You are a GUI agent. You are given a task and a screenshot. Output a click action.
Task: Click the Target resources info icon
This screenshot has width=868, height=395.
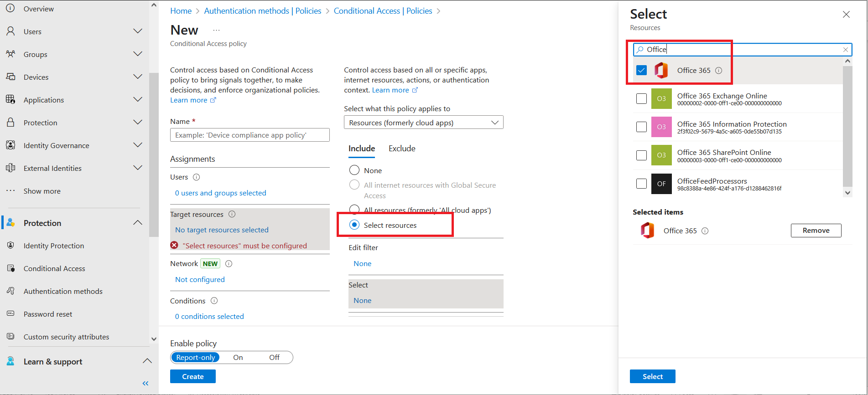[232, 214]
